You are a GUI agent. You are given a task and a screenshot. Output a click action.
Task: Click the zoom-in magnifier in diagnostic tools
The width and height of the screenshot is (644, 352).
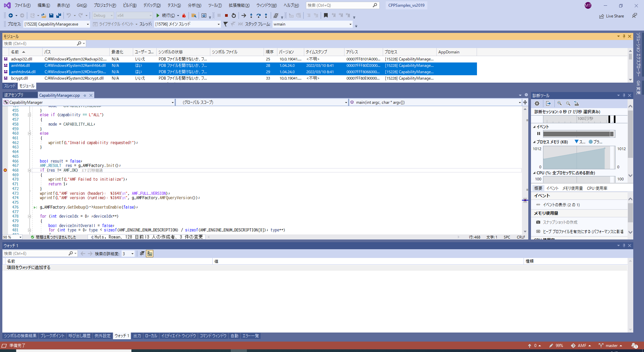pyautogui.click(x=559, y=103)
